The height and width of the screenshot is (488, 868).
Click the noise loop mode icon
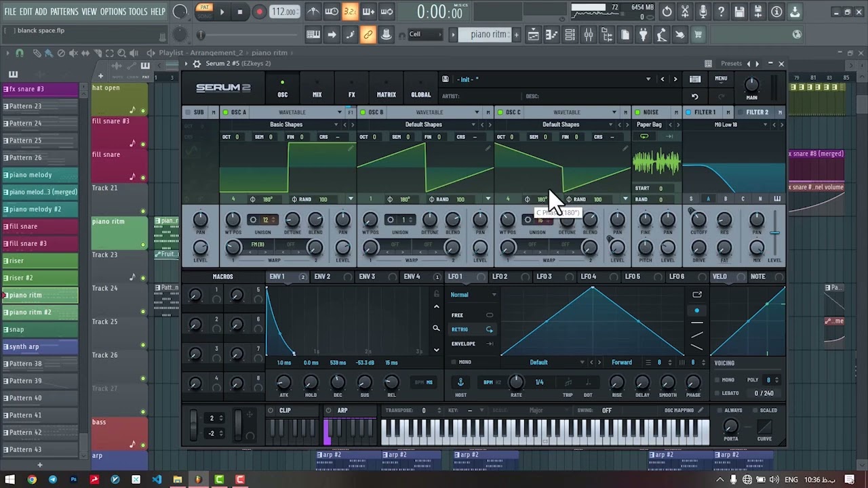tap(644, 136)
